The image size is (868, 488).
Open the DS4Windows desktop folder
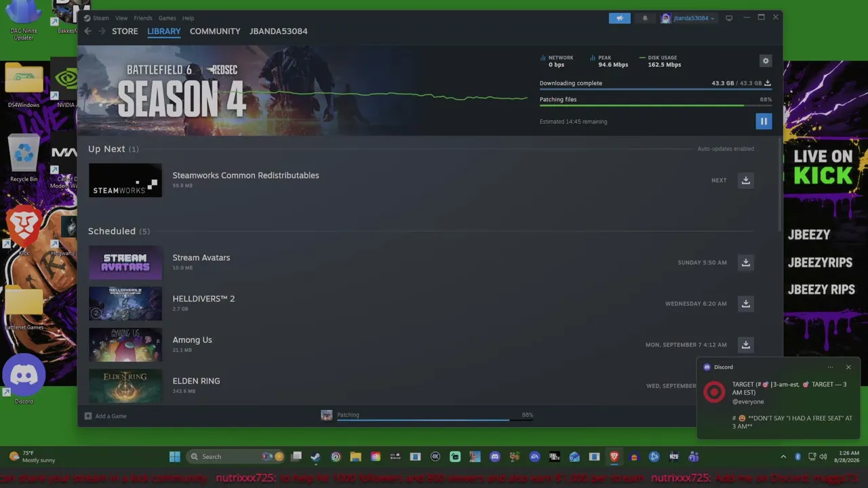click(24, 85)
